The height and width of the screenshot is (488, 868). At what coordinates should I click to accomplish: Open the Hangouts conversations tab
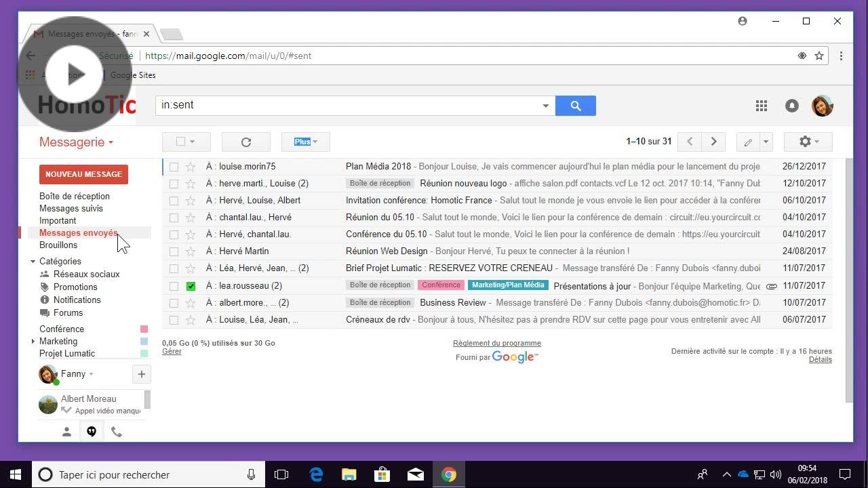(x=92, y=432)
